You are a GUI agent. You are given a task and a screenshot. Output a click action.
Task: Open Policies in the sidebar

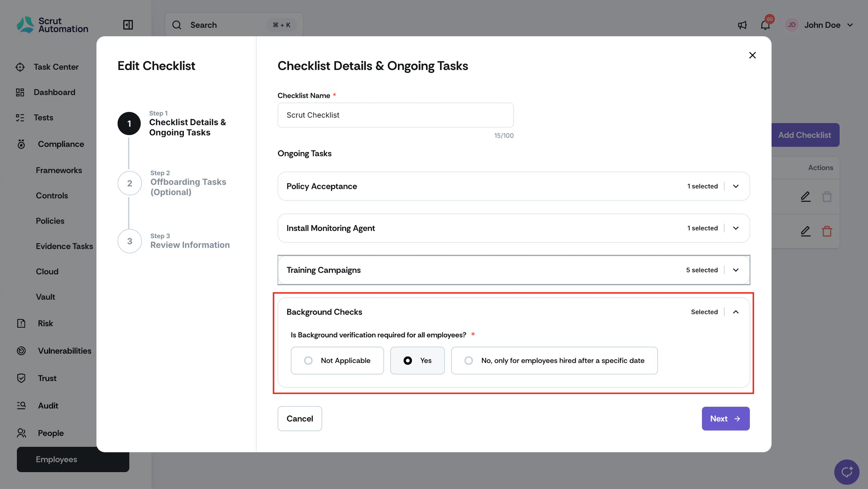pyautogui.click(x=50, y=221)
